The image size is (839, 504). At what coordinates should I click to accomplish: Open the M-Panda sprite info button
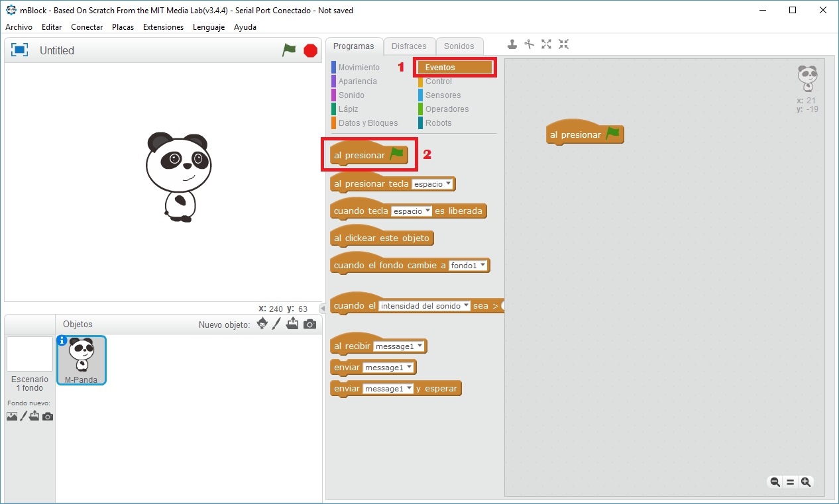coord(62,340)
